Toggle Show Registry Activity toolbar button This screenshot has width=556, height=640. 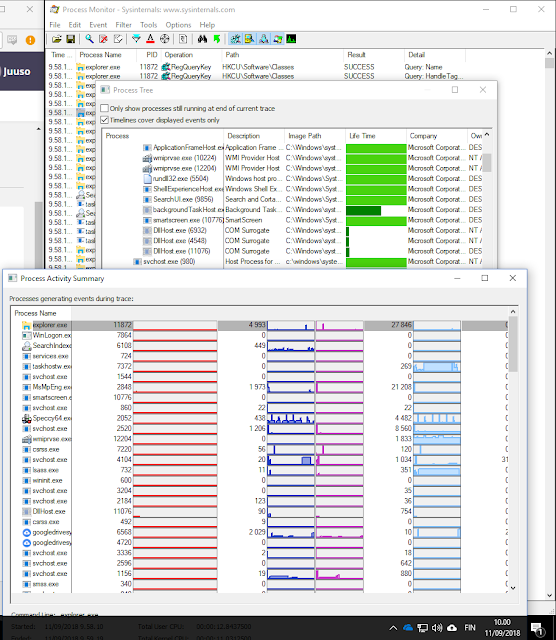(x=236, y=39)
